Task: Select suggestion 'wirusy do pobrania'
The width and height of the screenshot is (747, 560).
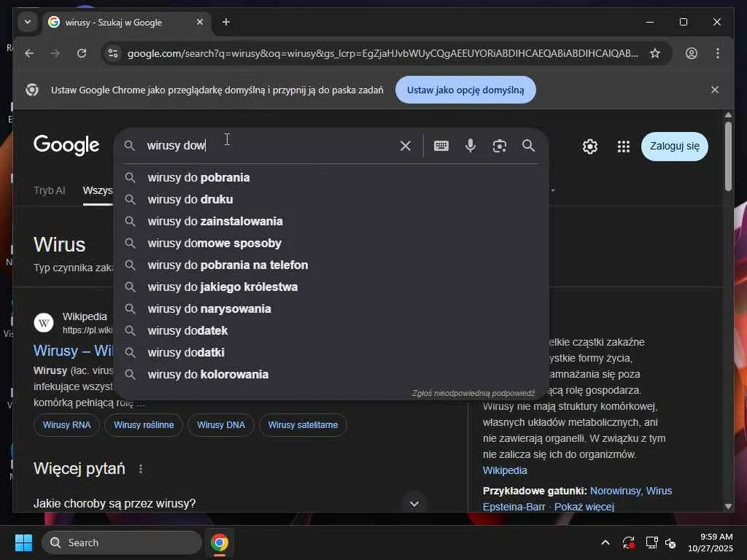Action: click(x=331, y=178)
